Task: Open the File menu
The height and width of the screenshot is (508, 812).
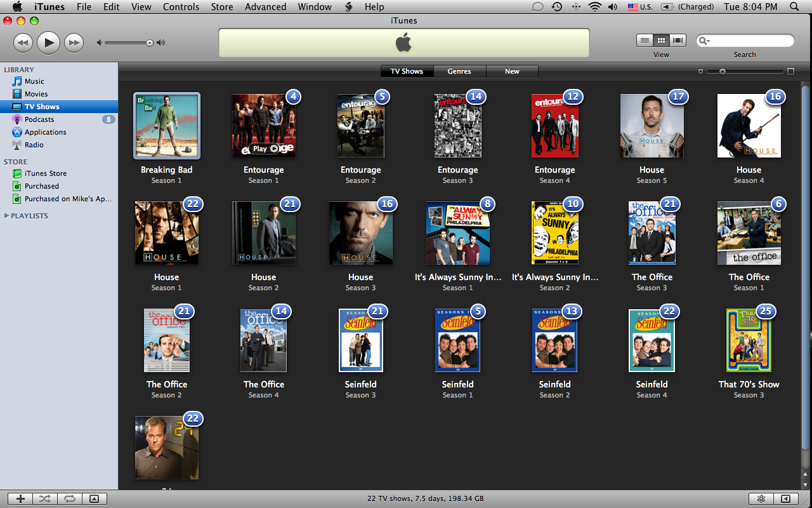Action: 84,7
